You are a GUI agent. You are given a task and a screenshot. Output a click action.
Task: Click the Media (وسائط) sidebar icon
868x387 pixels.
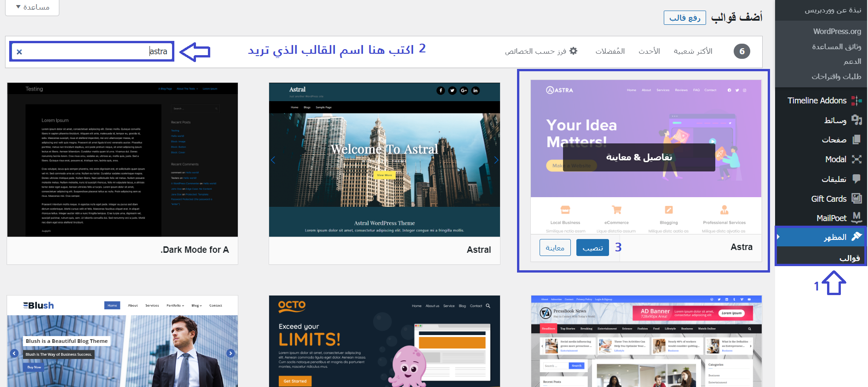[857, 120]
